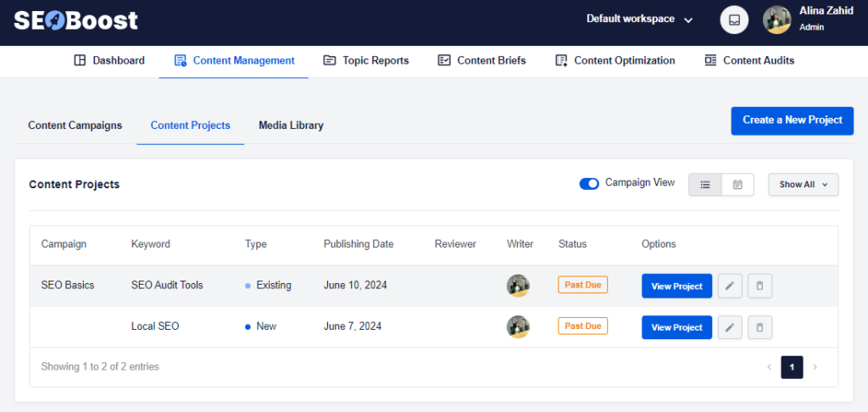Click 'Showing 1 to 2 of 2 entries'
This screenshot has width=868, height=412.
(100, 366)
